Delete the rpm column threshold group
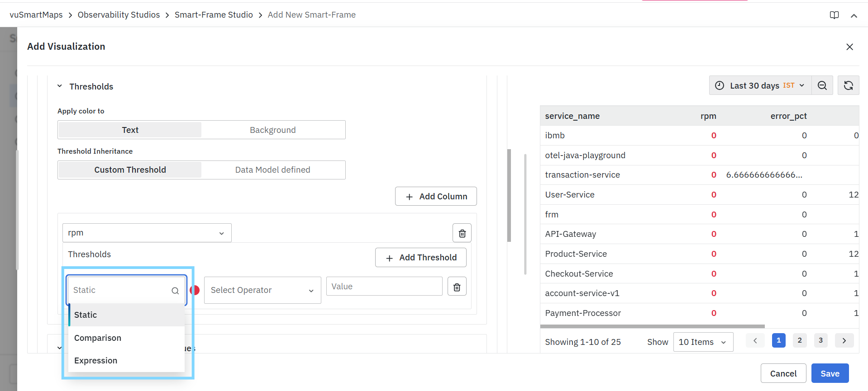The height and width of the screenshot is (391, 868). click(x=462, y=233)
